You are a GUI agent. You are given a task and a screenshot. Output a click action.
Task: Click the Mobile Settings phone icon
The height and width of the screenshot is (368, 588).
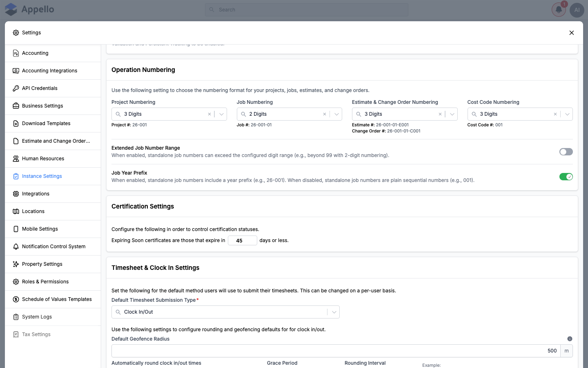16,229
